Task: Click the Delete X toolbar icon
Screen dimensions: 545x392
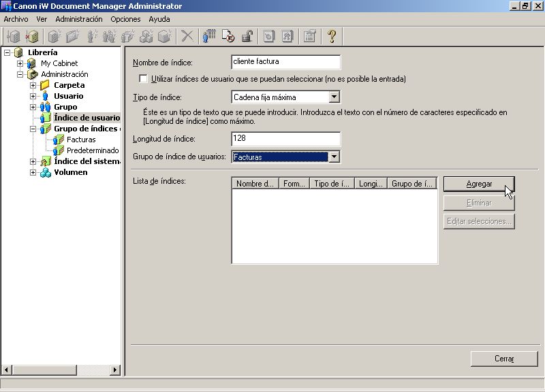Action: [x=187, y=36]
